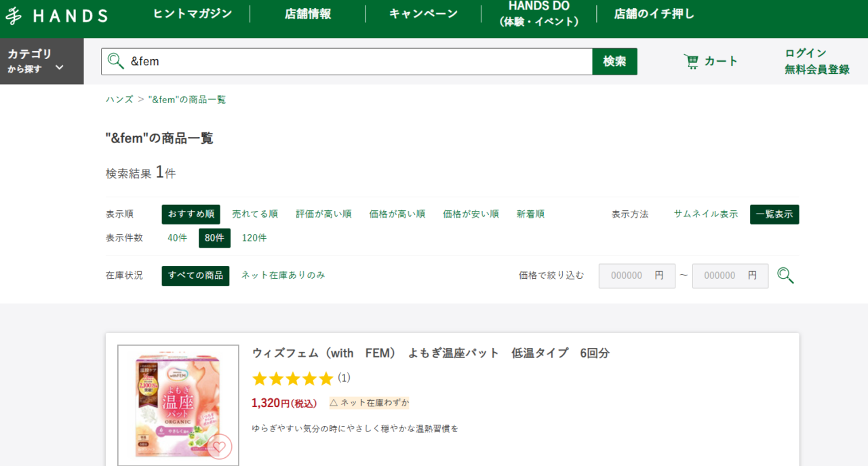
Task: Select すべての商品 stock filter
Action: (x=195, y=275)
